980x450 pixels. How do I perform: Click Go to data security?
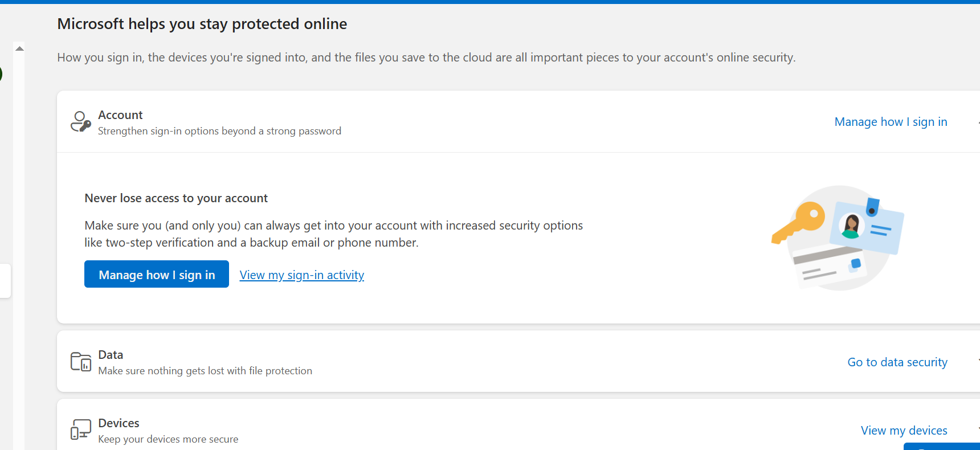[x=897, y=362]
